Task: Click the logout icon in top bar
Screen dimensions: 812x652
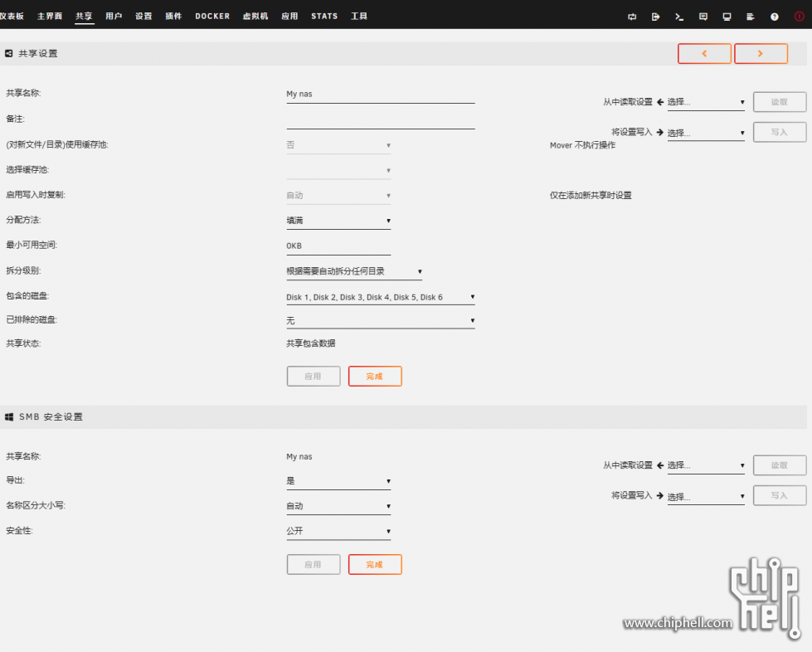Action: point(655,17)
